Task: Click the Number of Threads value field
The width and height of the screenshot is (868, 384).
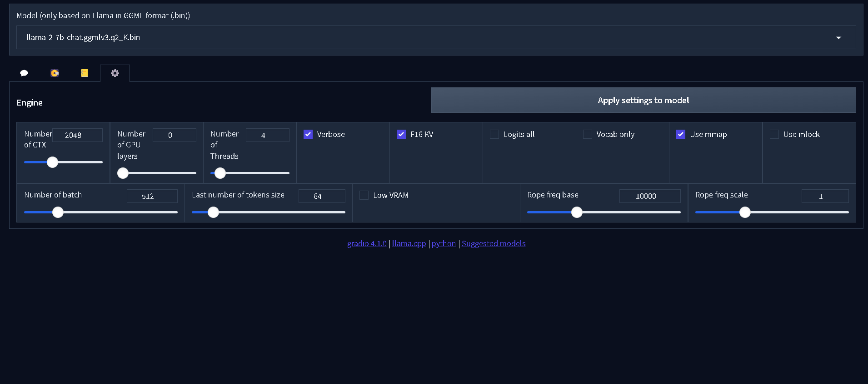Action: pos(267,135)
